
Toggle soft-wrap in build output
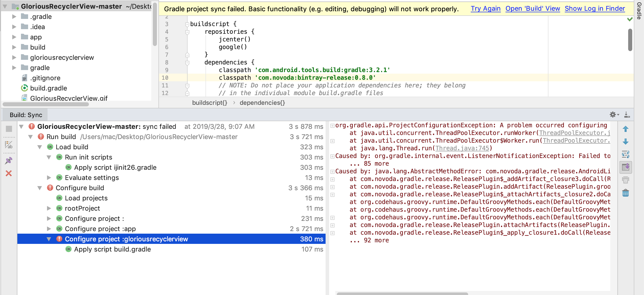pos(625,154)
